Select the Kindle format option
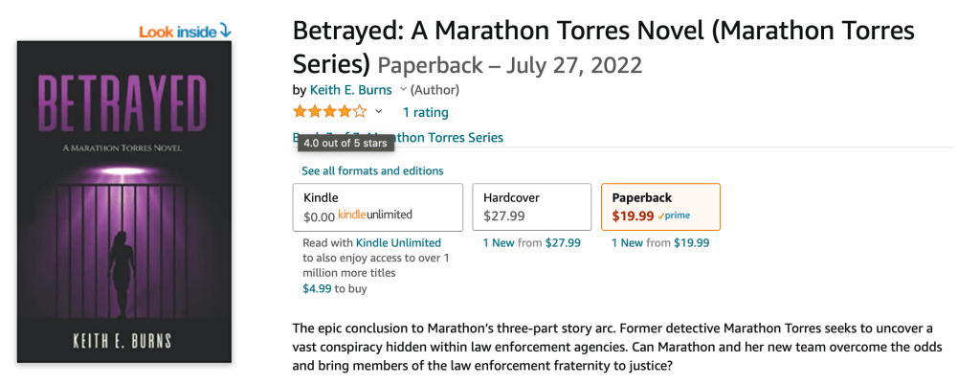Screen dimensions: 980x385 377,207
